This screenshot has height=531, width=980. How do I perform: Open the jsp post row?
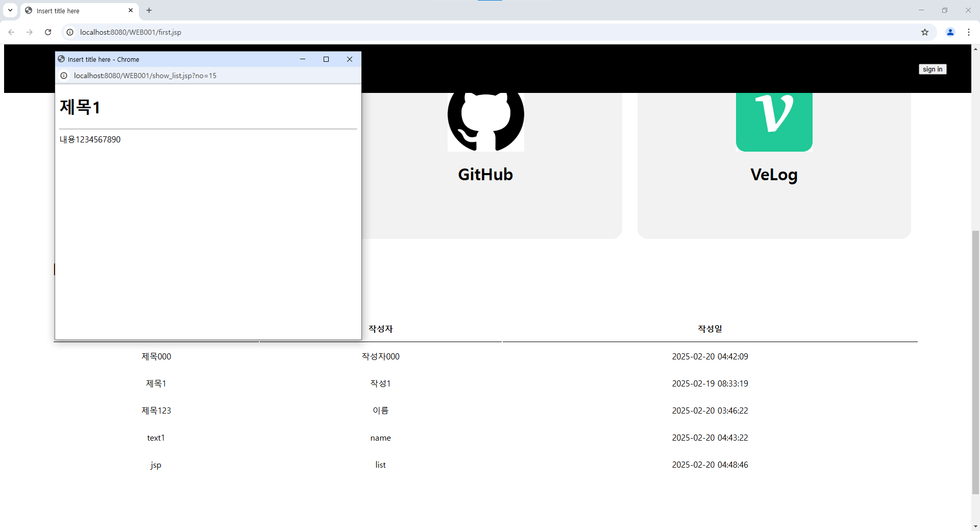click(x=156, y=465)
